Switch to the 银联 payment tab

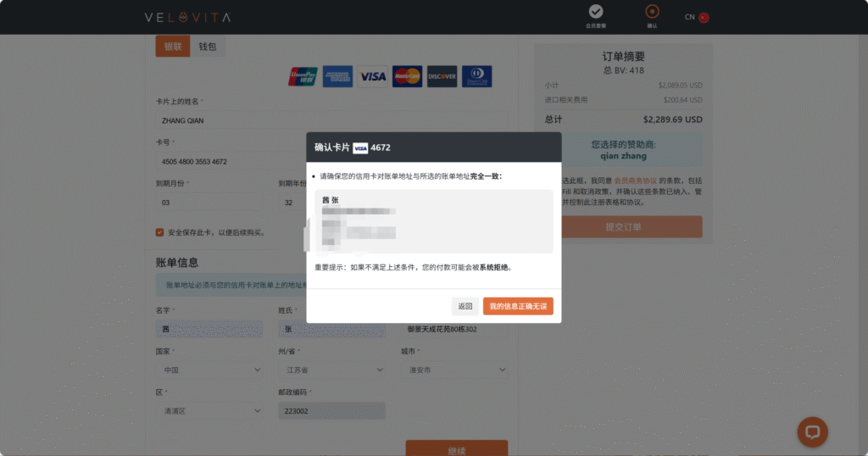[x=173, y=47]
